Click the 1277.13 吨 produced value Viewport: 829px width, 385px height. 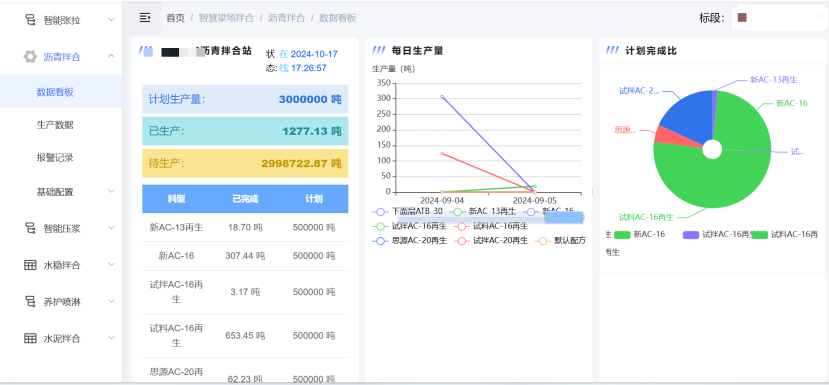(x=312, y=131)
